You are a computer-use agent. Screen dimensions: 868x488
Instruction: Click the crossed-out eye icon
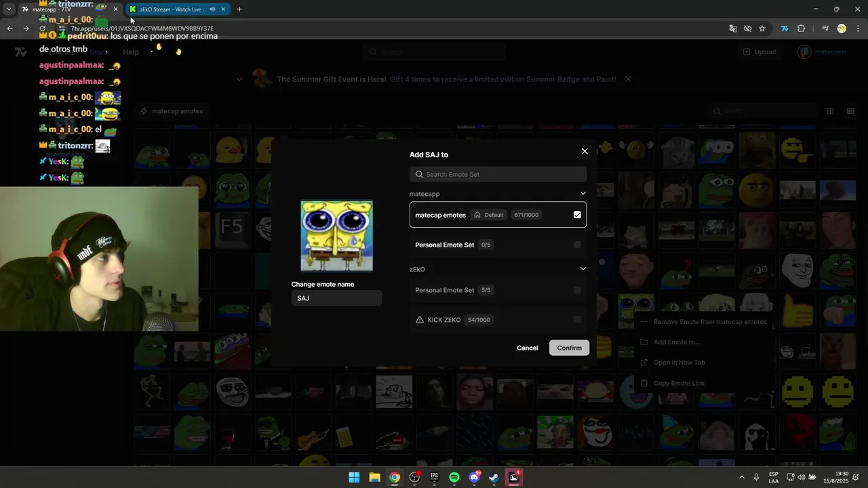(747, 28)
